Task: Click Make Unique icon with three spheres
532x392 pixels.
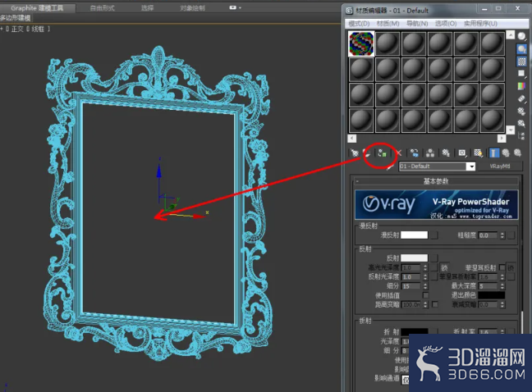Action: coord(430,153)
